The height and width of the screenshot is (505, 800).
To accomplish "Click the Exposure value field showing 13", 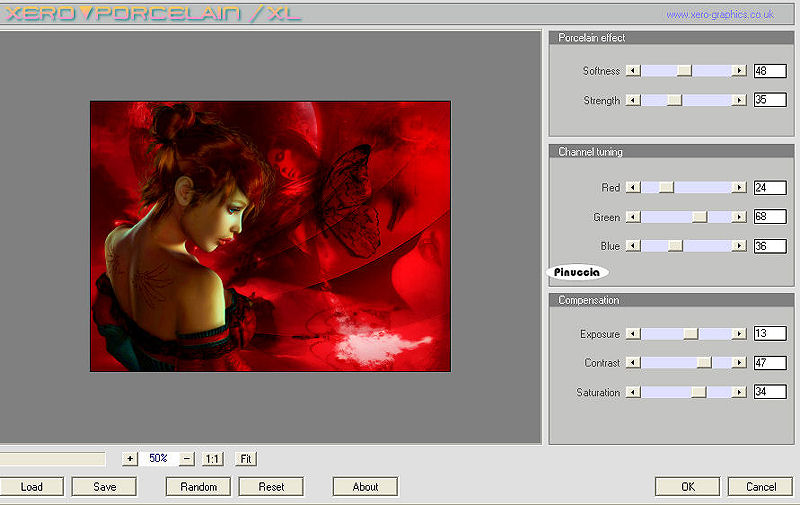I will point(770,334).
